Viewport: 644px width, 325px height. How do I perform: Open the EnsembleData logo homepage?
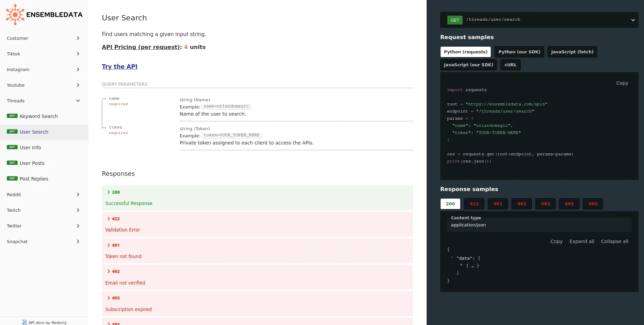(x=44, y=15)
